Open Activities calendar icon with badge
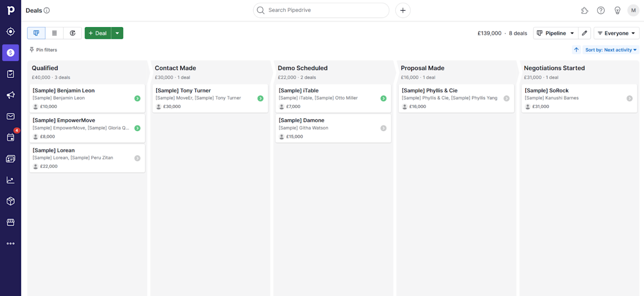644x296 pixels. tap(11, 137)
